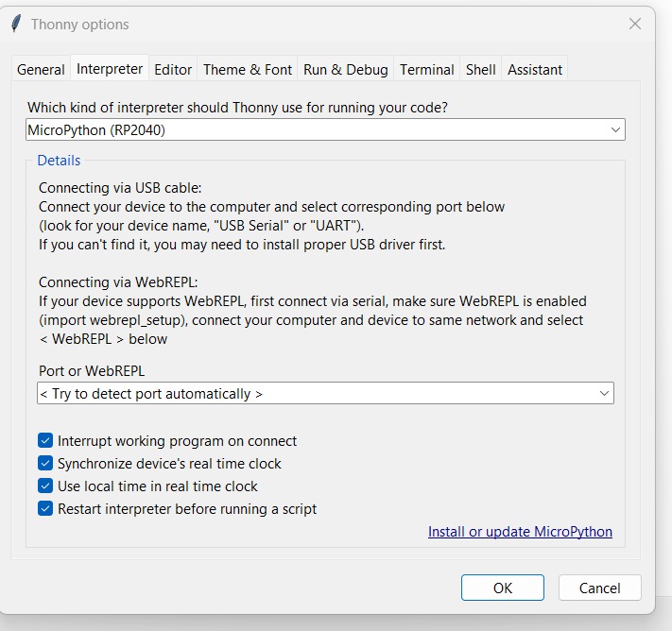Image resolution: width=672 pixels, height=631 pixels.
Task: Uncheck Synchronize device's real time clock
Action: pos(45,464)
